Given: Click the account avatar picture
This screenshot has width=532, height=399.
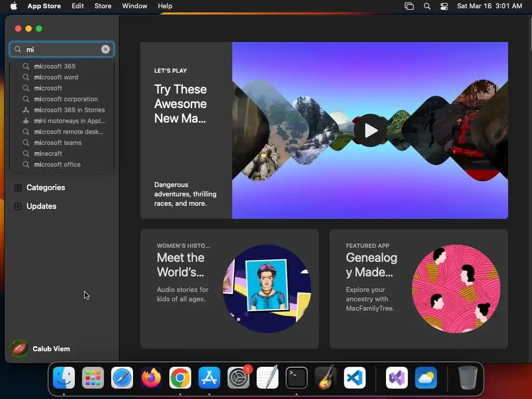Looking at the screenshot, I should coord(19,349).
